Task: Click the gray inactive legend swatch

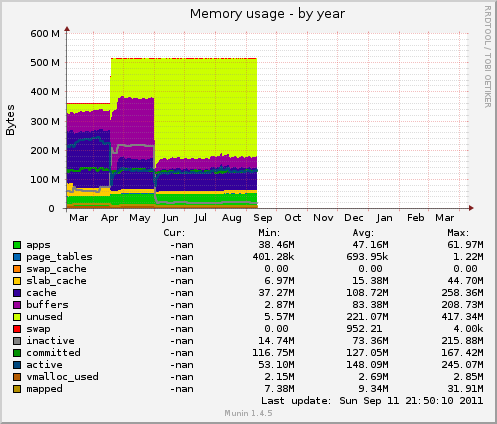Action: (17, 341)
